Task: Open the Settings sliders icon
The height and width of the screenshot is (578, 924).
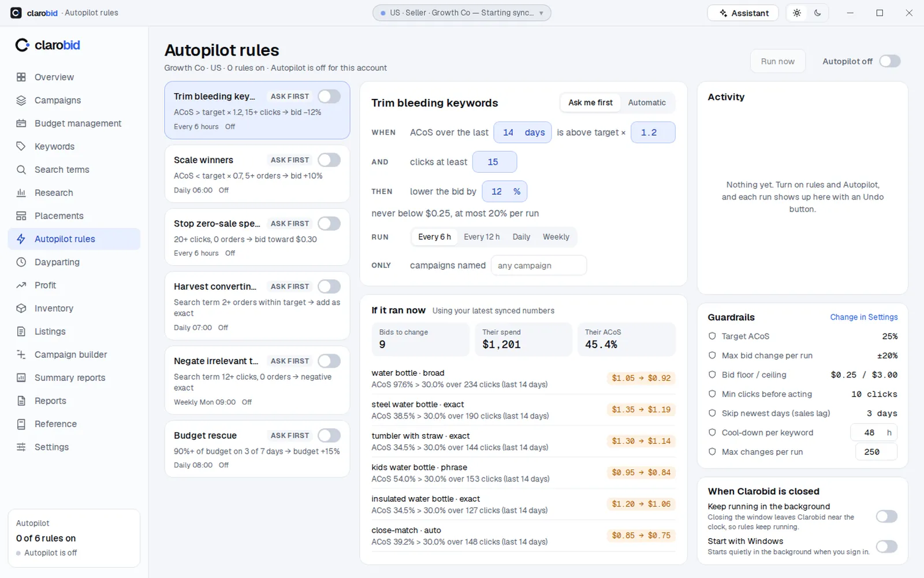Action: click(x=21, y=447)
